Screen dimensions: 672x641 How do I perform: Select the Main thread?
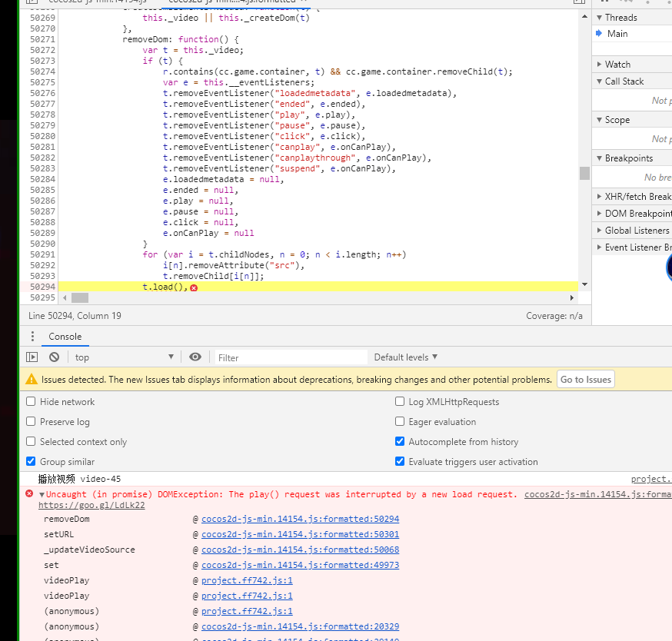click(x=617, y=33)
